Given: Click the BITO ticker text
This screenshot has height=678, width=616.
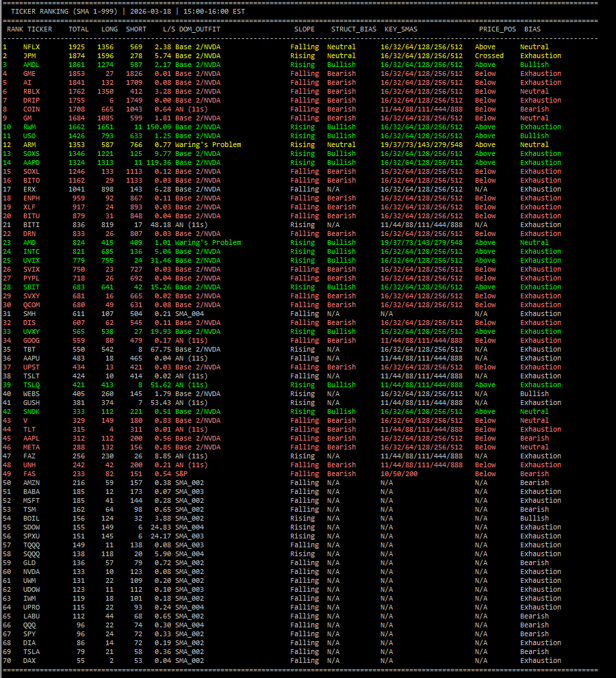Looking at the screenshot, I should [x=31, y=181].
